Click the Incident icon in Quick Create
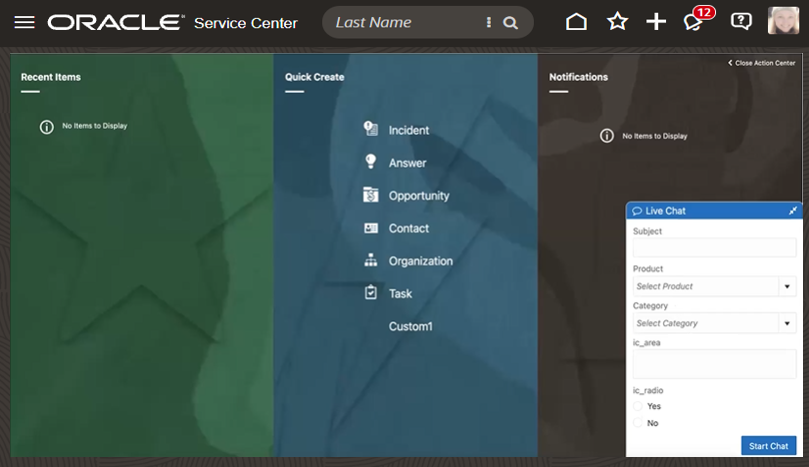The image size is (809, 467). pyautogui.click(x=370, y=128)
